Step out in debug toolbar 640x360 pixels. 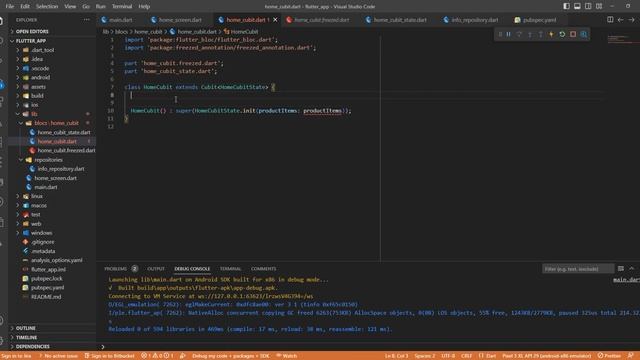(541, 35)
